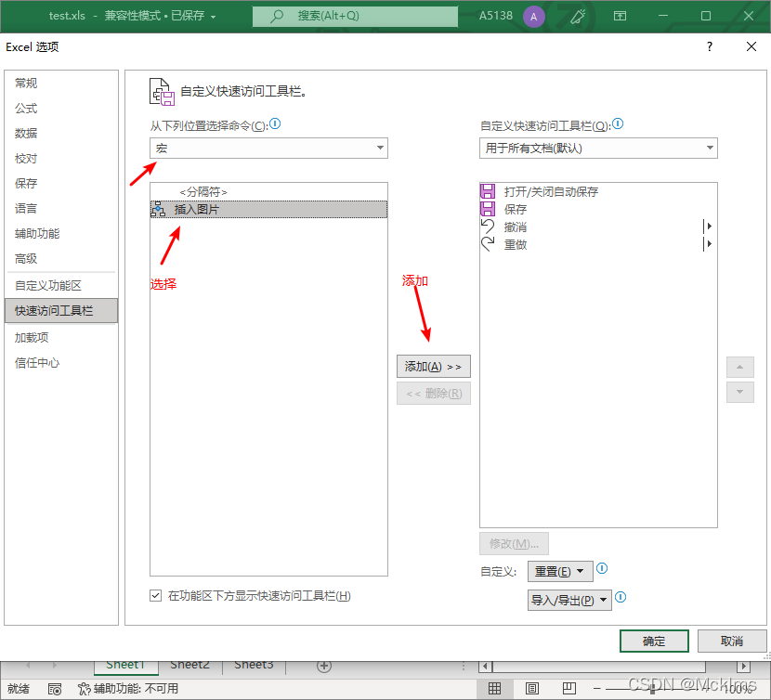Click the macro icon beside 插入图片
Image resolution: width=771 pixels, height=700 pixels.
pos(158,210)
